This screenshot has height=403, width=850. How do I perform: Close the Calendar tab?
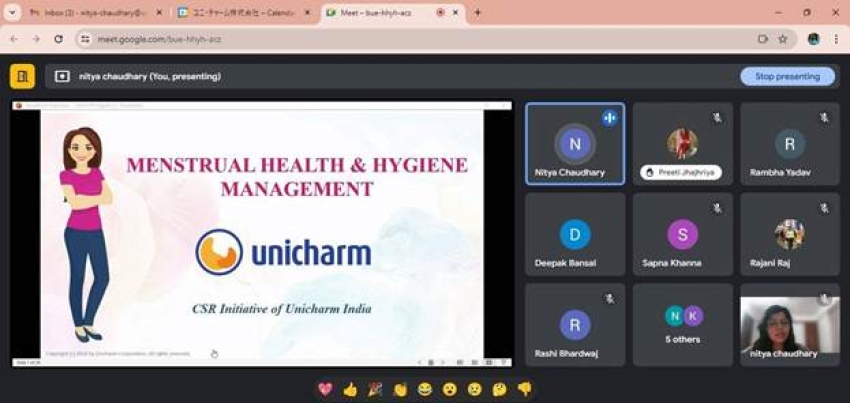click(x=308, y=12)
